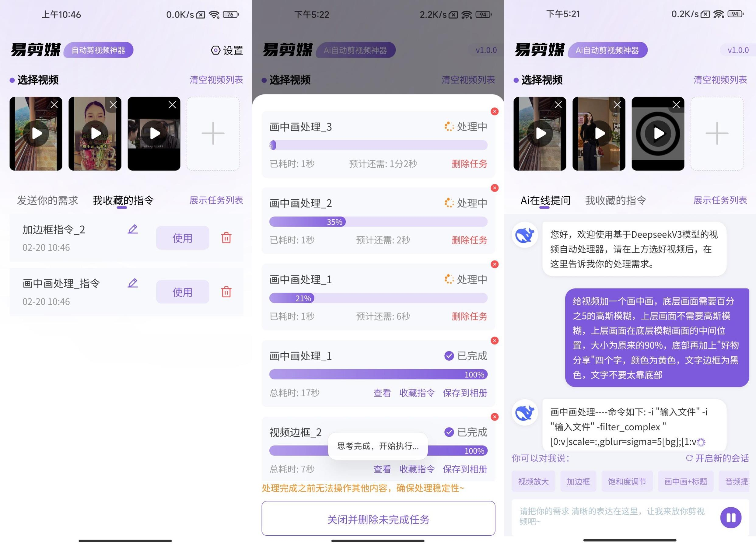
Task: Tap the edit pencil next to 画中画处理_指令
Action: [x=133, y=283]
